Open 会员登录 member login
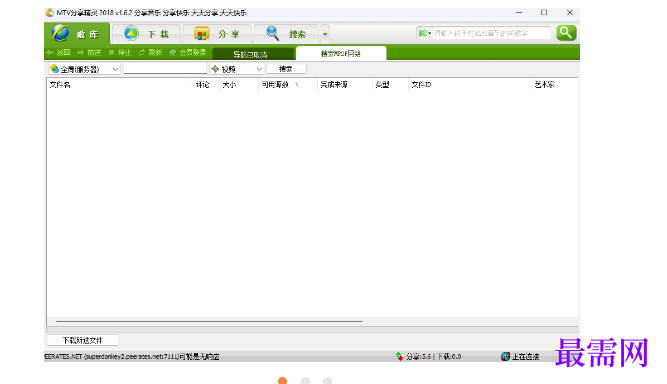The height and width of the screenshot is (384, 667). [188, 52]
